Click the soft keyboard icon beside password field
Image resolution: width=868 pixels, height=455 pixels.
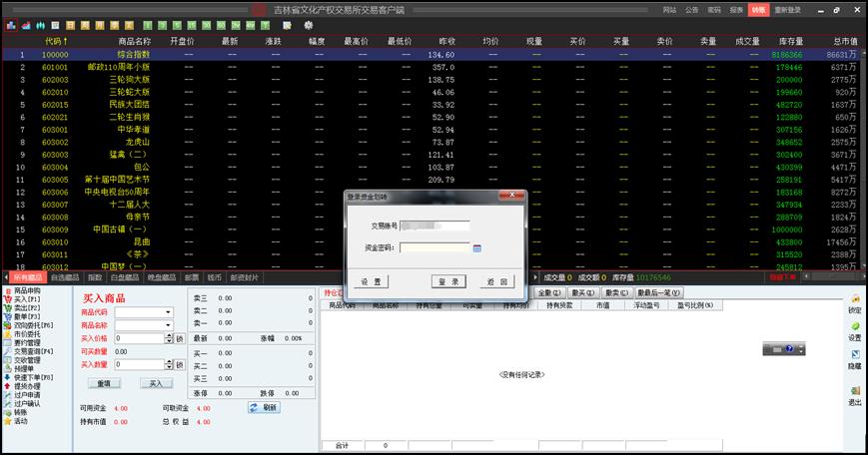pyautogui.click(x=477, y=248)
